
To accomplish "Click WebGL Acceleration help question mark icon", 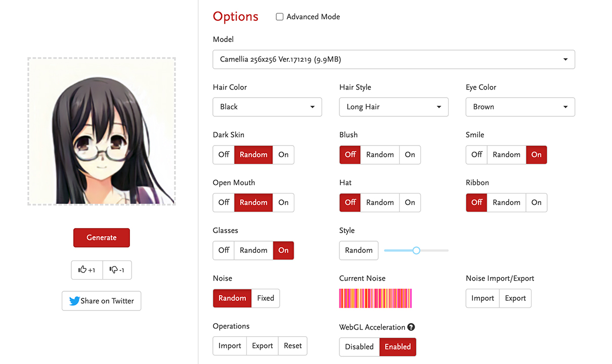I will pyautogui.click(x=411, y=327).
